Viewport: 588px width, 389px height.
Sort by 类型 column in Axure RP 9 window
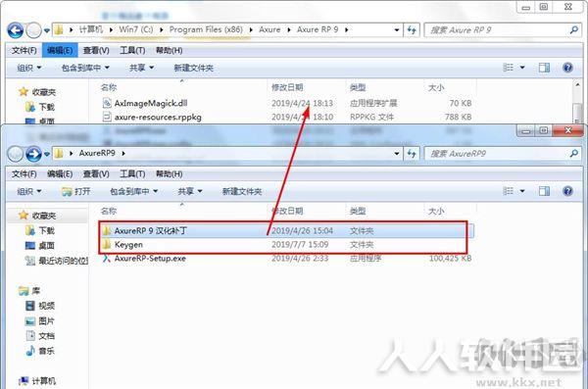[358, 88]
